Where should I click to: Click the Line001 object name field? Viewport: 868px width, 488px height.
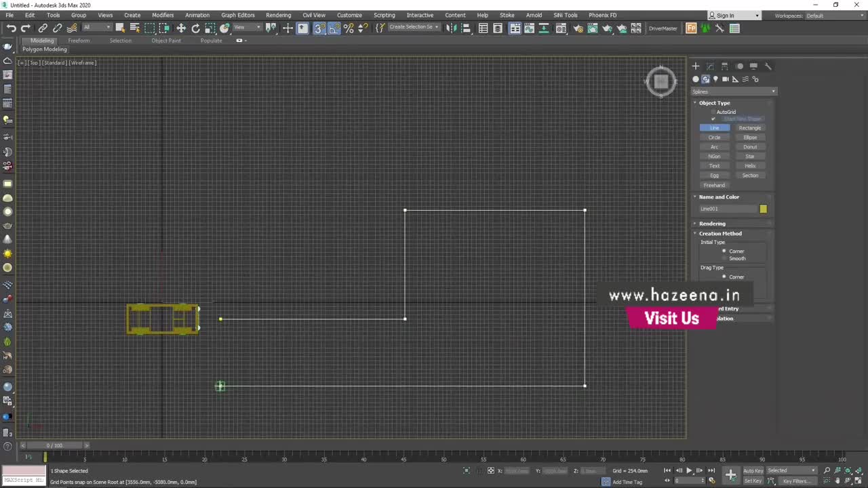(728, 209)
